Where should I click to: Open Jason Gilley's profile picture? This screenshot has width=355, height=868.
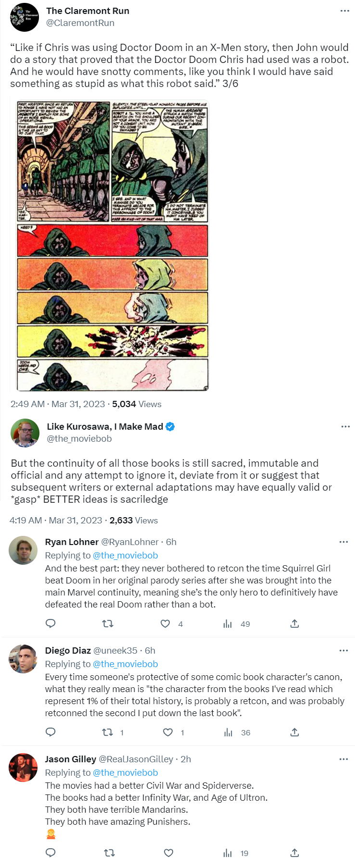(23, 767)
